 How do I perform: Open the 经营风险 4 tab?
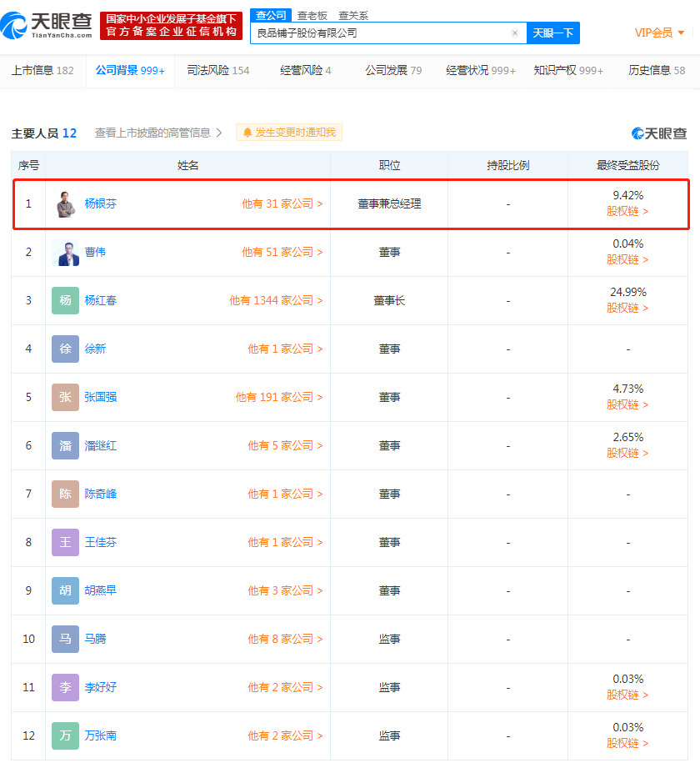306,71
